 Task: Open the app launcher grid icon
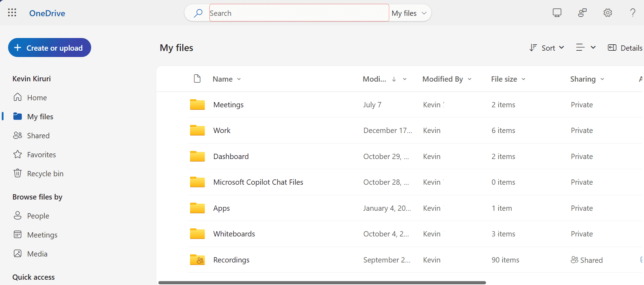(x=12, y=13)
